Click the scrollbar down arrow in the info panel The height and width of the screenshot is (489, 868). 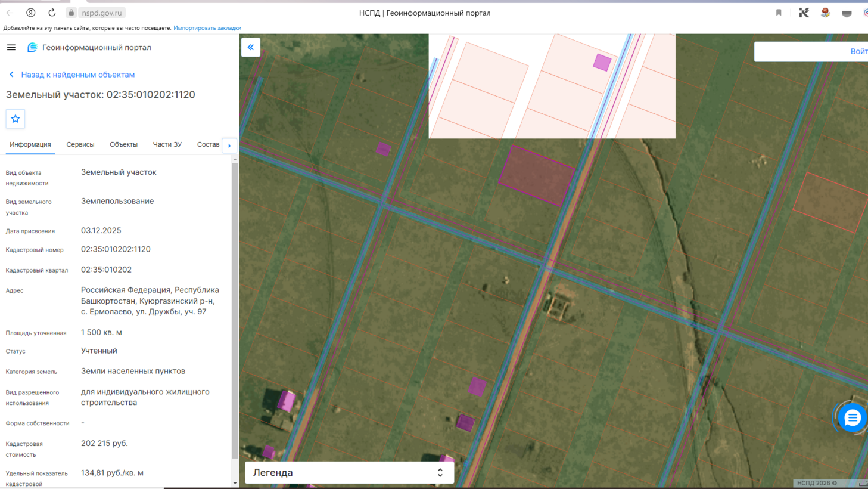pyautogui.click(x=235, y=483)
